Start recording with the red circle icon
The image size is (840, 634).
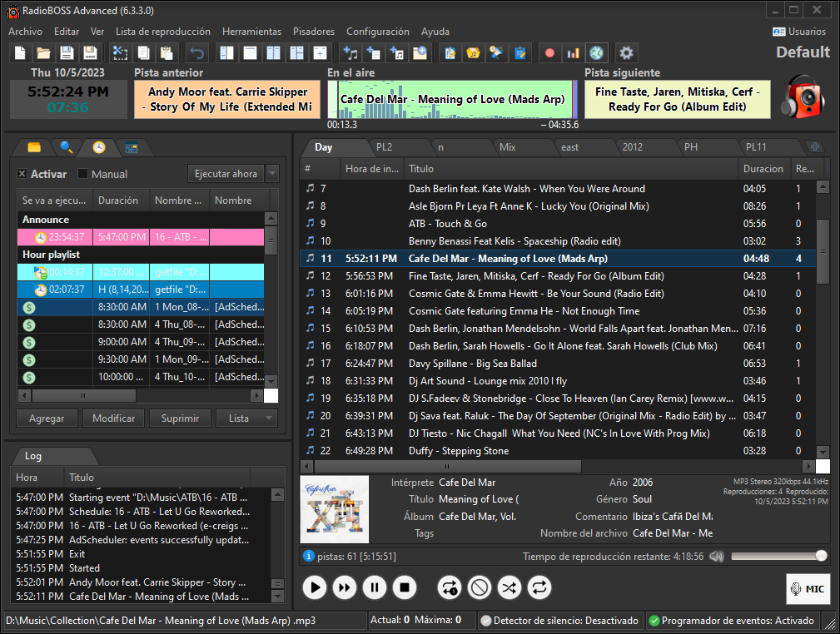(x=549, y=53)
